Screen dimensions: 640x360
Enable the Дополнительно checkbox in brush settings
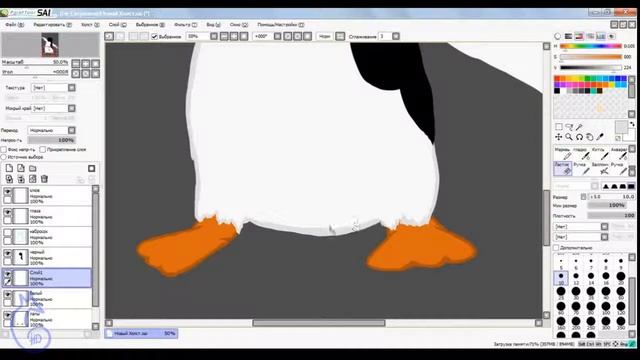click(x=556, y=248)
